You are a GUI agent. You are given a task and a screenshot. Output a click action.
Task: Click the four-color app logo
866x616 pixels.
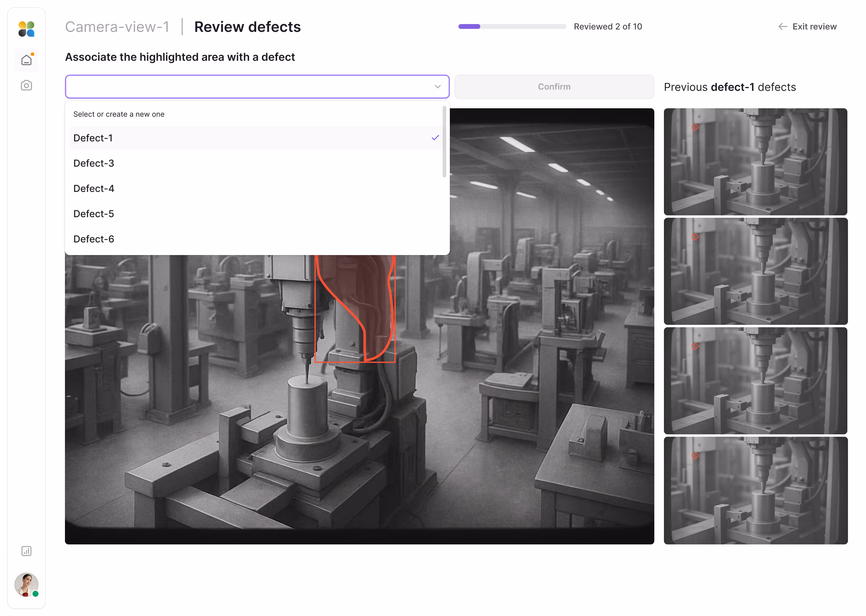[x=26, y=29]
